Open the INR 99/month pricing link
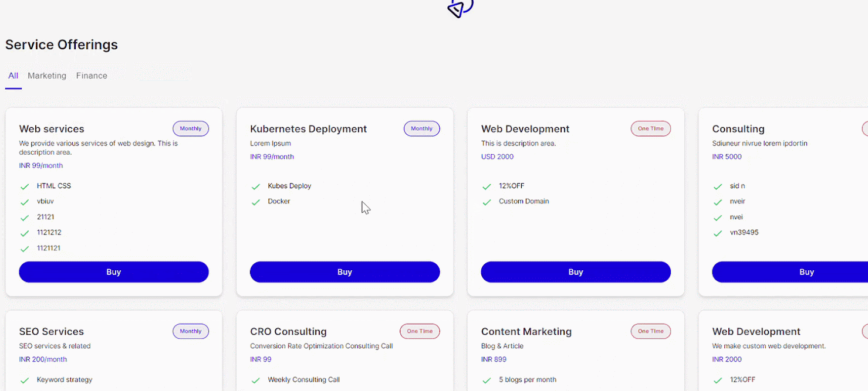This screenshot has width=868, height=391. (40, 165)
